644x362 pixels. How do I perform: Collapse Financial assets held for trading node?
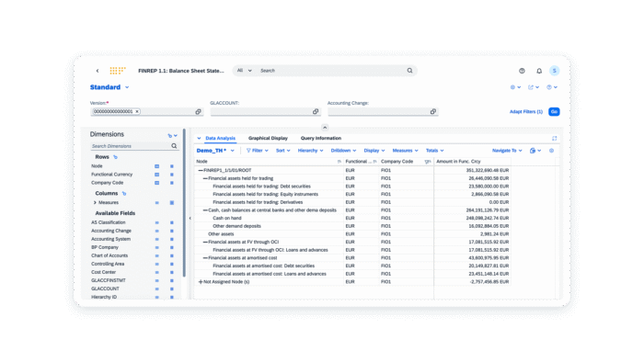point(205,178)
